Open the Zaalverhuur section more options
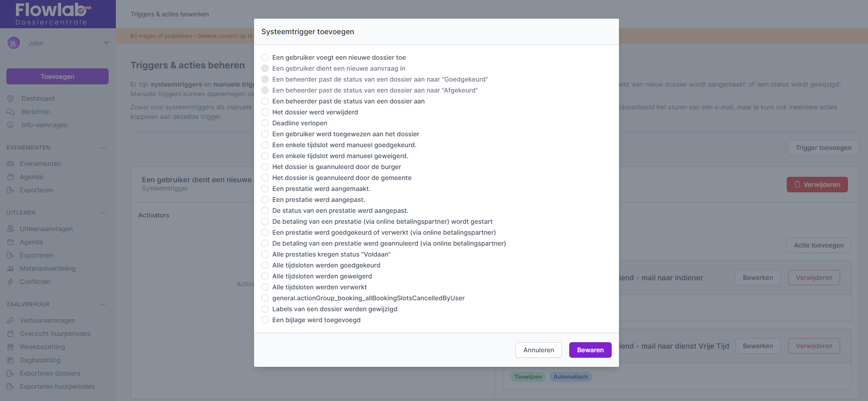The height and width of the screenshot is (401, 868). [x=103, y=304]
